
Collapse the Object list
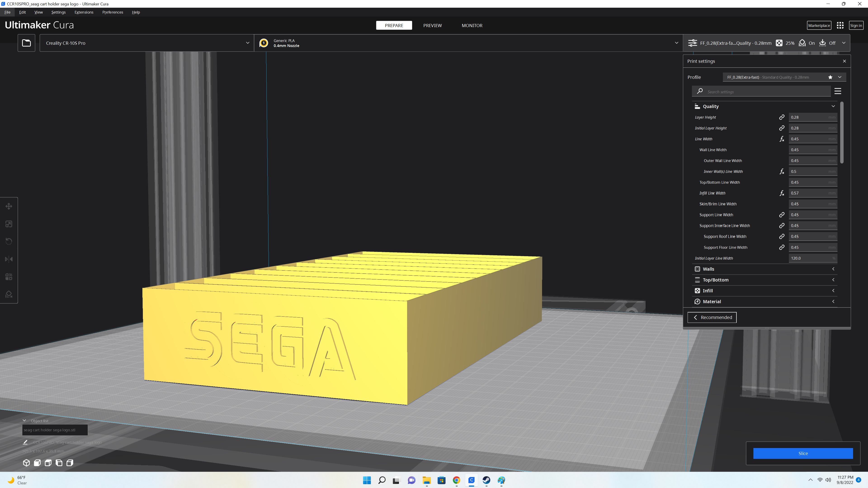(24, 421)
